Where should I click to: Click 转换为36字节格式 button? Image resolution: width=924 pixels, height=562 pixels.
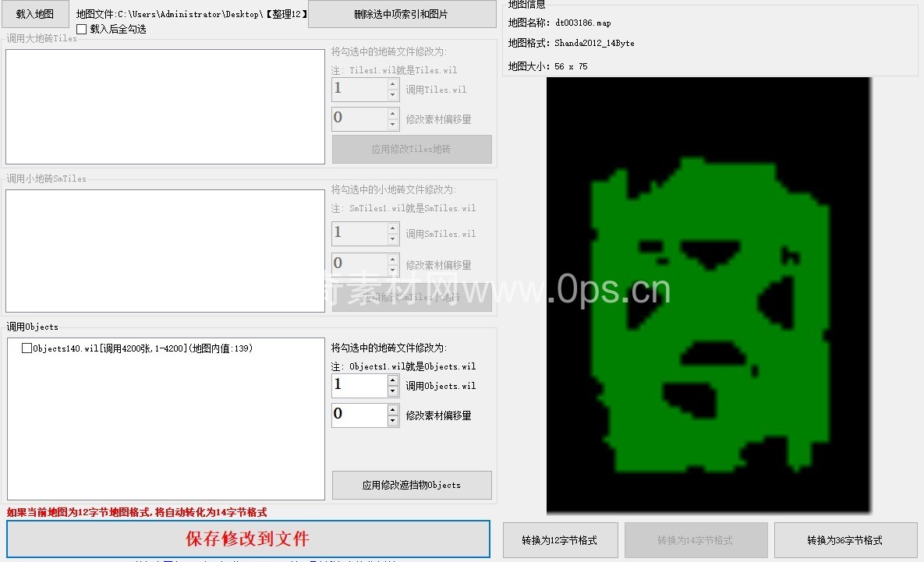coord(844,540)
